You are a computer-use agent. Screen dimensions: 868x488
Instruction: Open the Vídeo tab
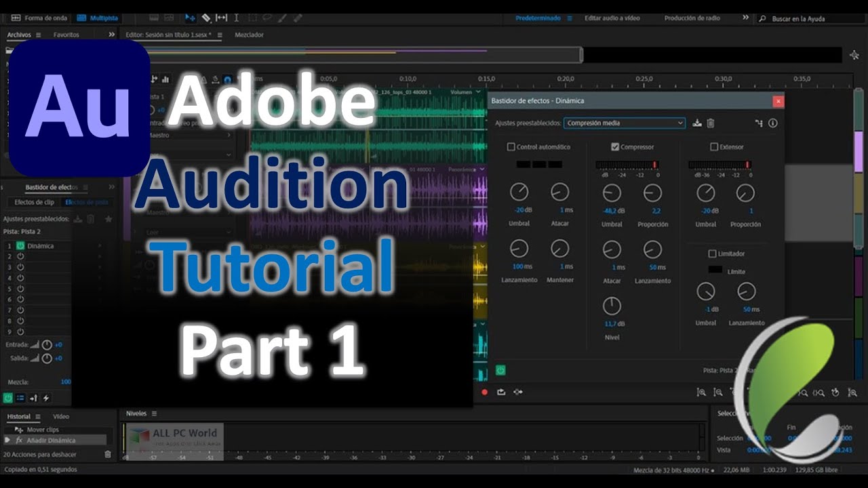61,417
